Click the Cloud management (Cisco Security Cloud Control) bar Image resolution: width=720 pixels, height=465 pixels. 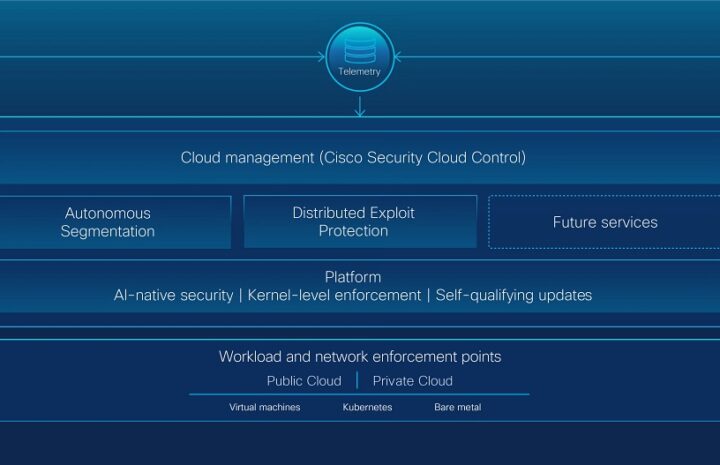[x=360, y=157]
